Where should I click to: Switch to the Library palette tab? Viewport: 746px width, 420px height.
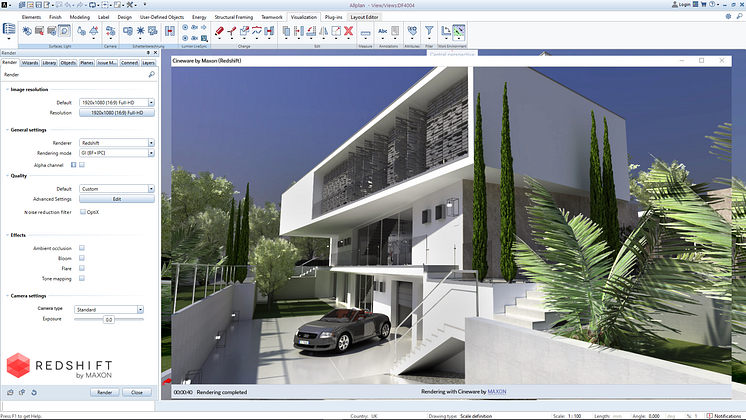pos(49,62)
